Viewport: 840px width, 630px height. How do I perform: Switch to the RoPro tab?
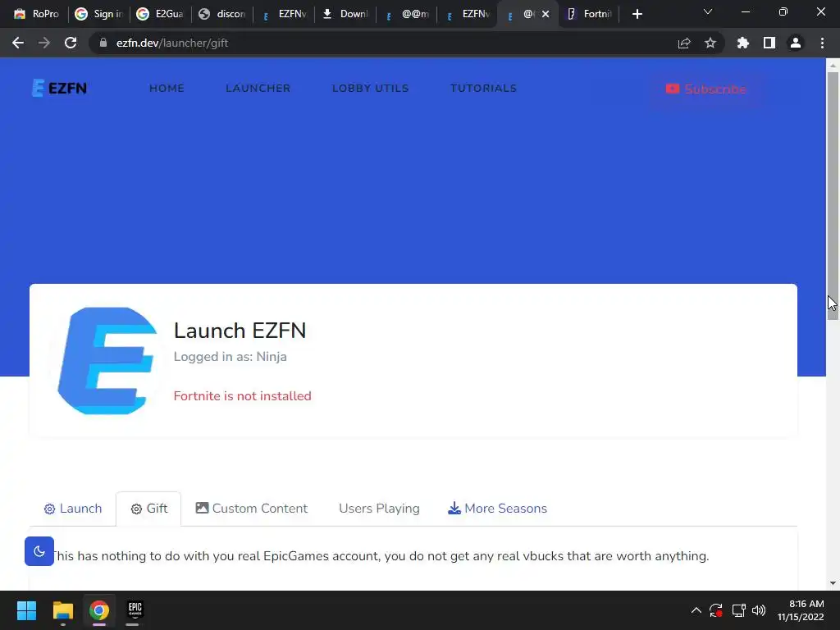pos(36,14)
